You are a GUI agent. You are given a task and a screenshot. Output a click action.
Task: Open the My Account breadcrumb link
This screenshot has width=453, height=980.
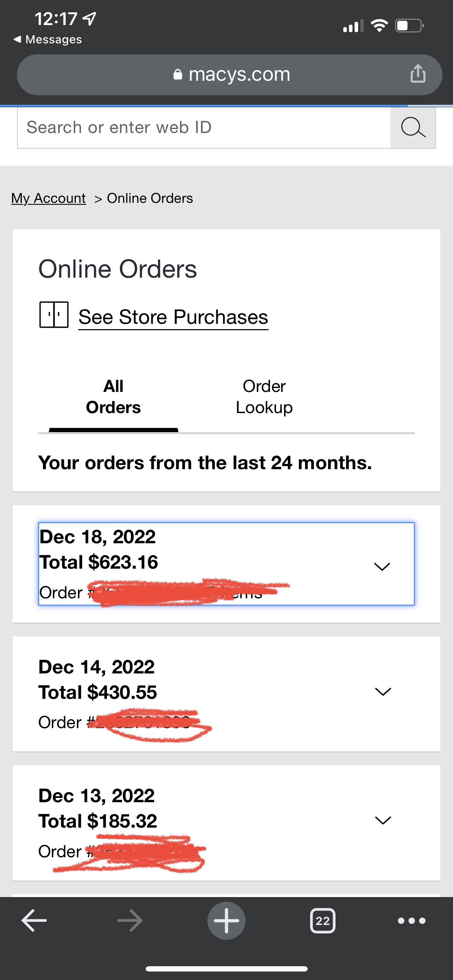(x=48, y=198)
